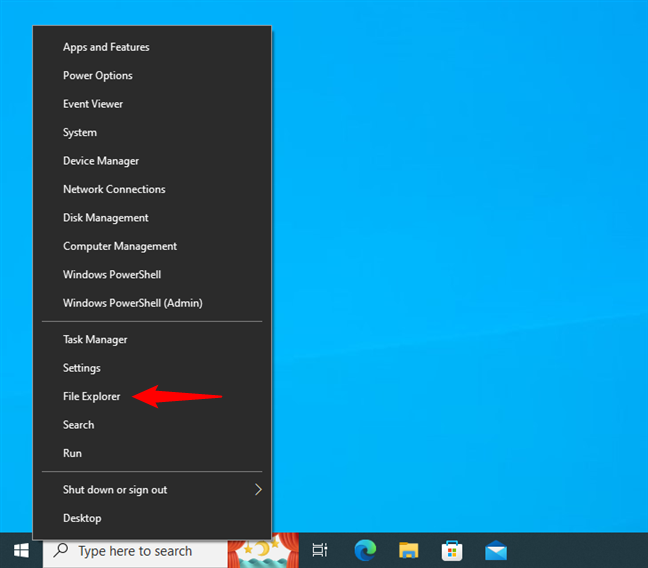Open Apps and Features
The height and width of the screenshot is (568, 648).
pos(152,47)
